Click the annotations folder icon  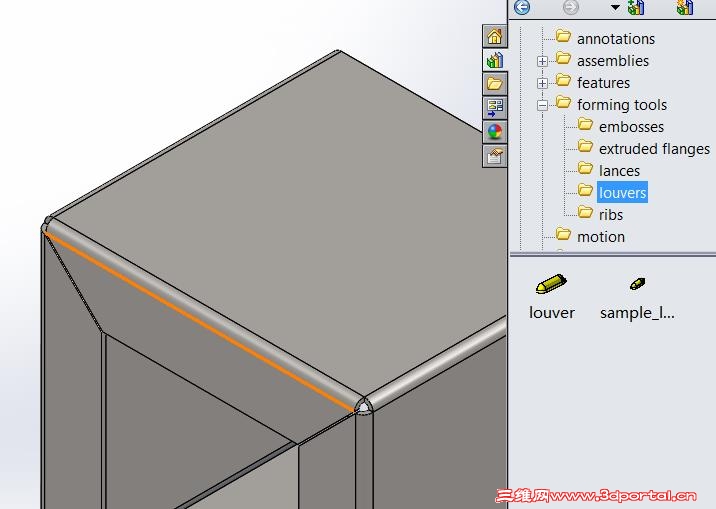click(563, 36)
